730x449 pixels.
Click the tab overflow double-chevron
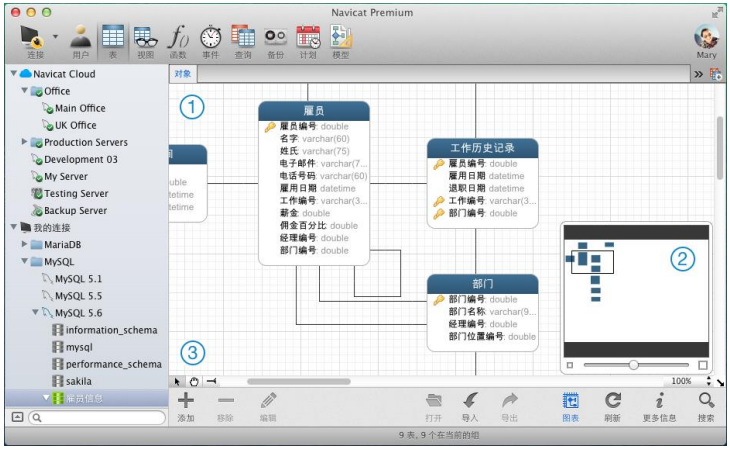pos(698,75)
